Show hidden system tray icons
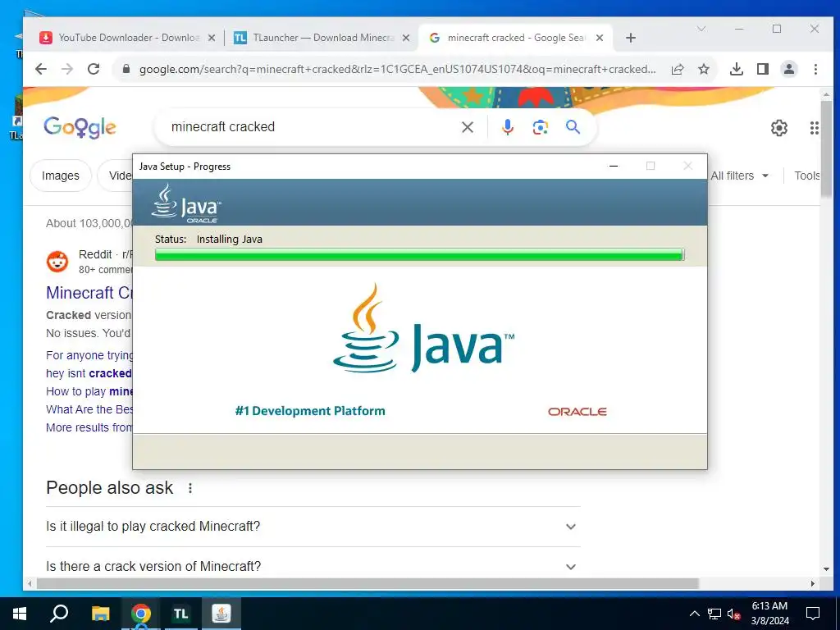Viewport: 840px width, 630px height. [x=694, y=614]
